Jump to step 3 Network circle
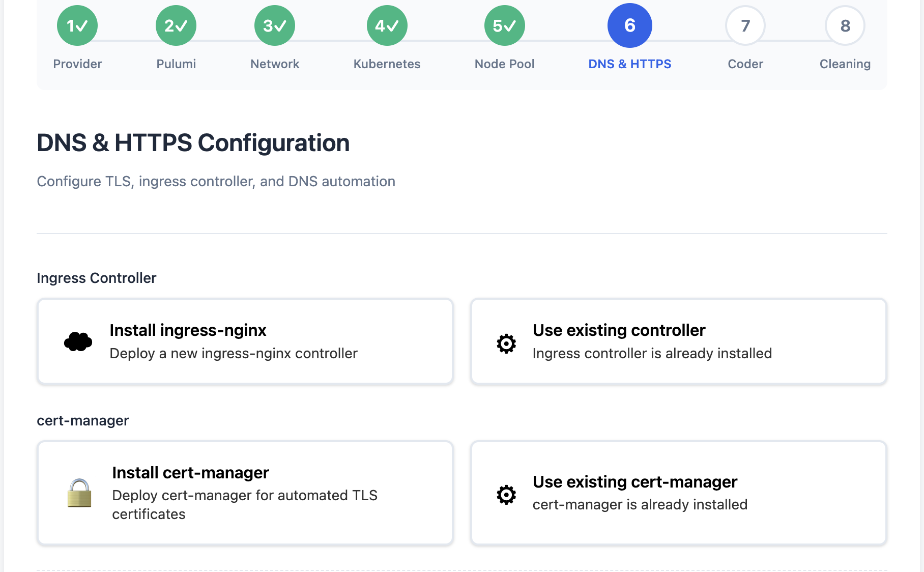 (x=275, y=25)
